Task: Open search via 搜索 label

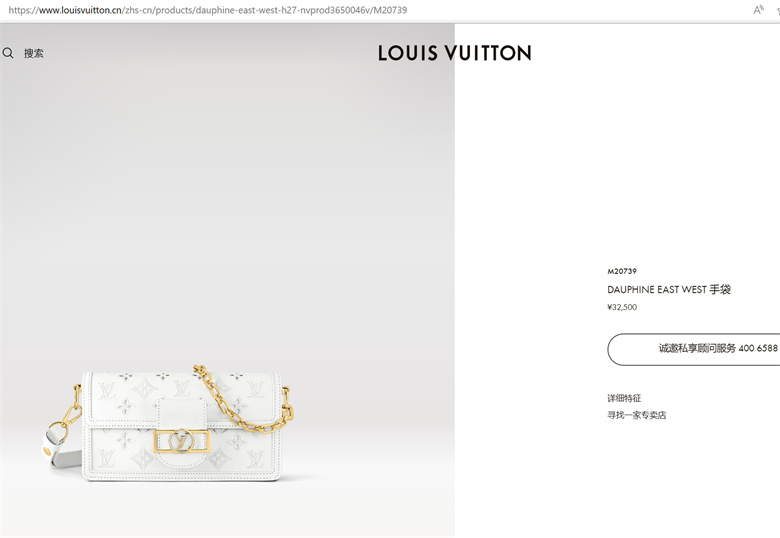Action: [x=34, y=53]
